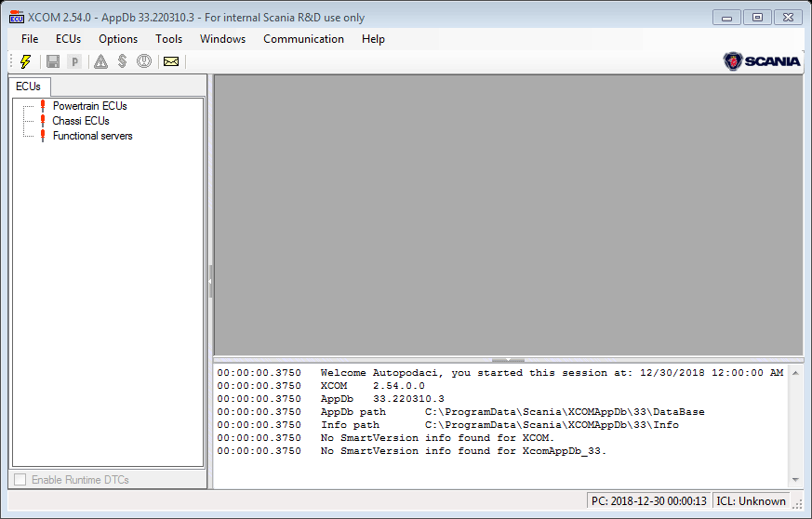Select the Powertrain ECUs tree node
This screenshot has height=519, width=812.
point(89,106)
